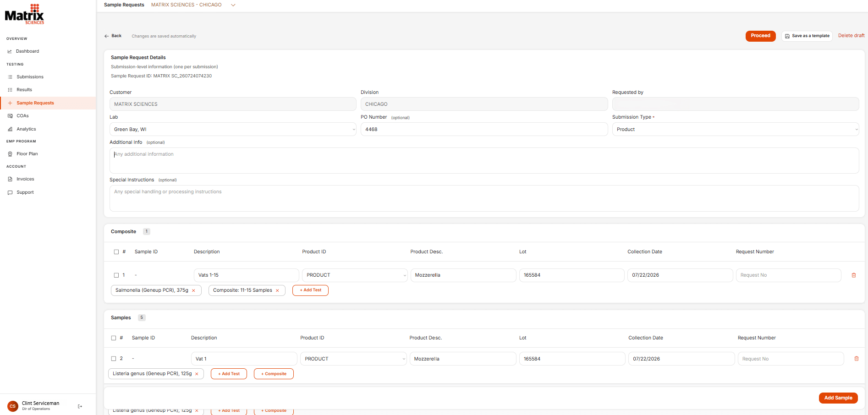Select all samples header checkbox
Viewport: 868px width, 415px height.
pyautogui.click(x=114, y=338)
